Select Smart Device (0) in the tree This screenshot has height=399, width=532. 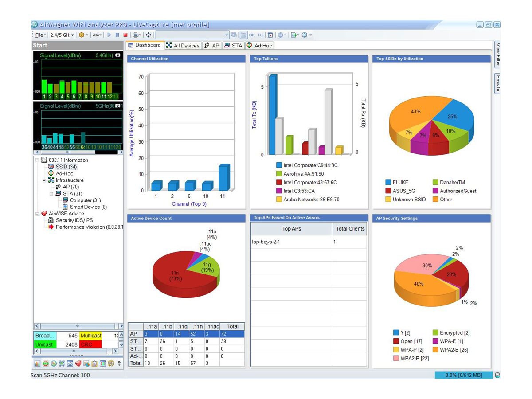tap(89, 207)
